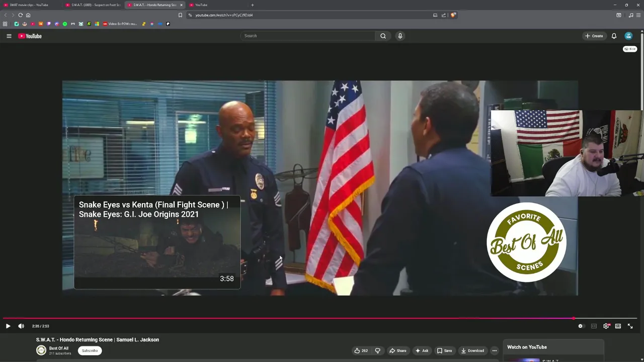Go back in browser history

[x=6, y=15]
